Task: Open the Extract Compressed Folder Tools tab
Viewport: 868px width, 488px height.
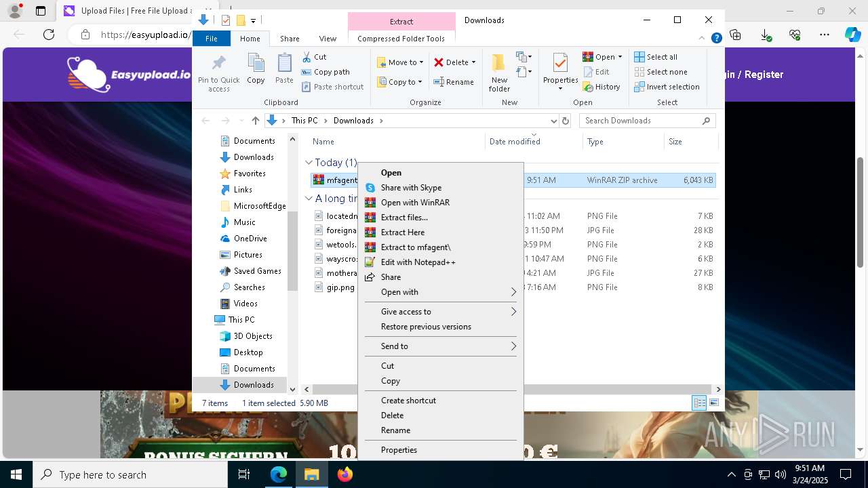Action: (401, 22)
